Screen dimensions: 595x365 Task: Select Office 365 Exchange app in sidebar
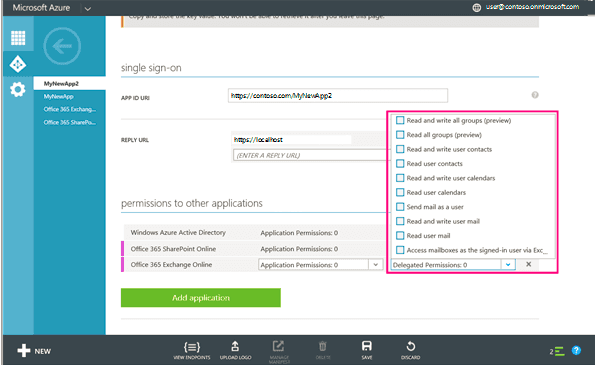(70, 109)
